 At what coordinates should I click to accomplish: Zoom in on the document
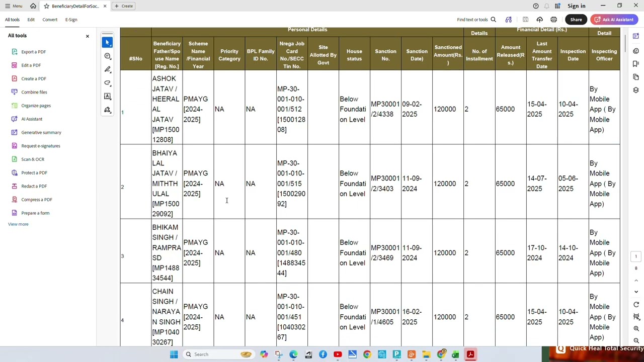pos(636,329)
